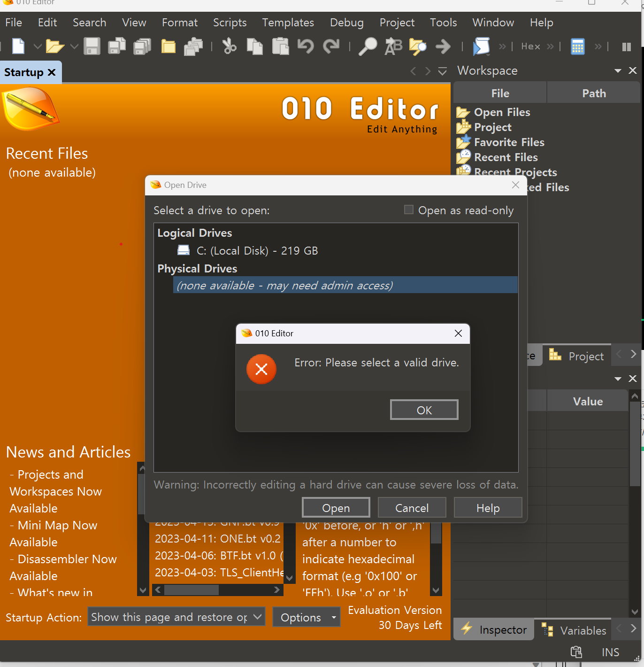Click the column mode icon at toolbar end
644x667 pixels.
(x=626, y=47)
